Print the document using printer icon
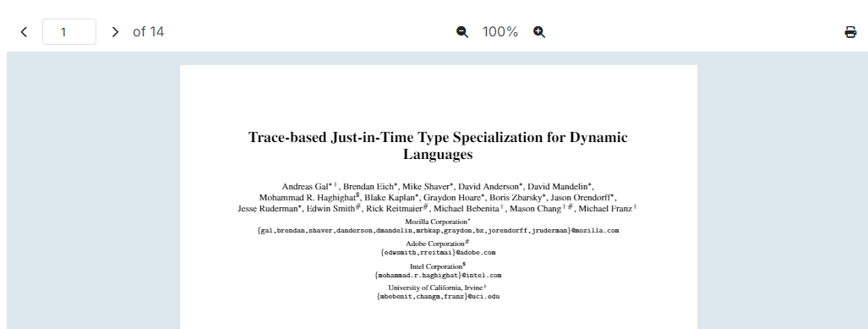 (850, 32)
